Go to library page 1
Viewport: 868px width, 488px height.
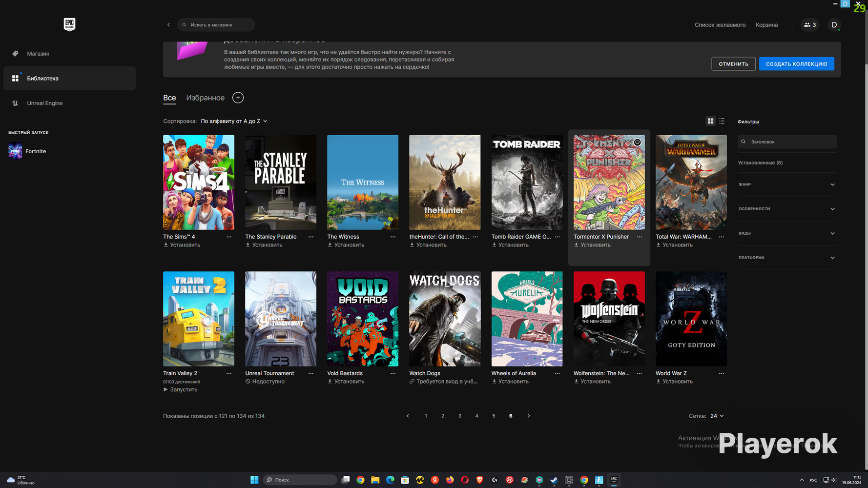pos(426,416)
